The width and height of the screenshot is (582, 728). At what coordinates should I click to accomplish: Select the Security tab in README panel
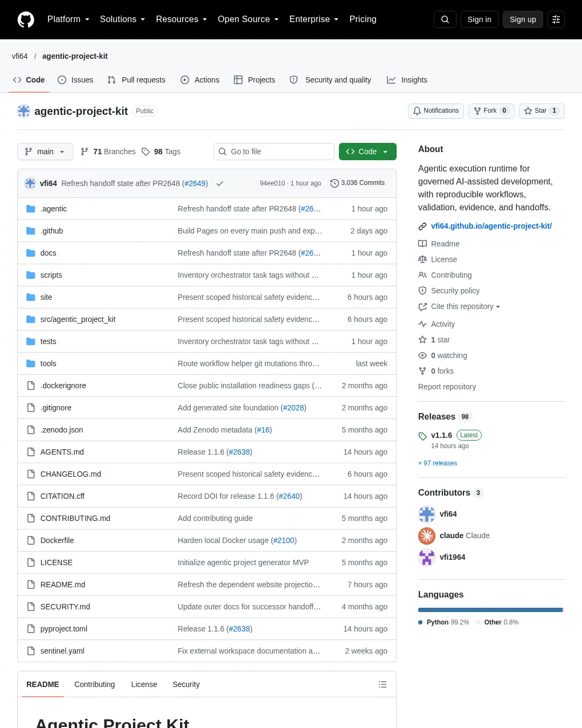coord(186,684)
